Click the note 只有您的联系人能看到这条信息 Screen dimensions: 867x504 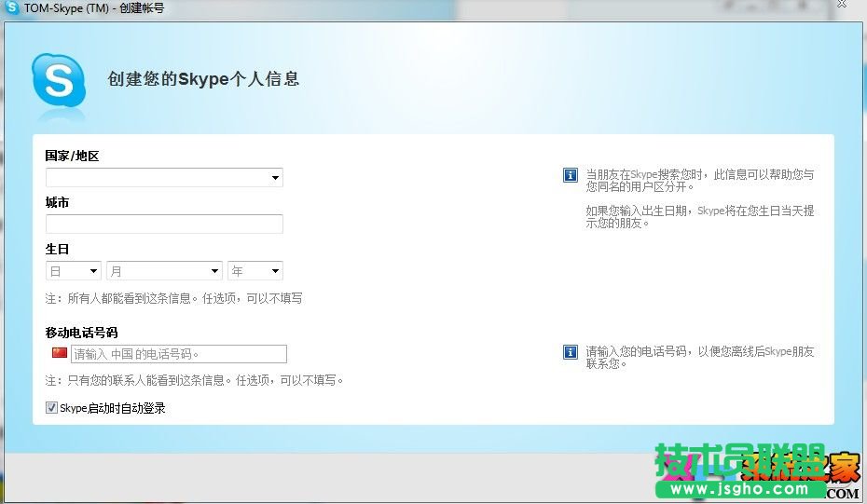click(194, 380)
